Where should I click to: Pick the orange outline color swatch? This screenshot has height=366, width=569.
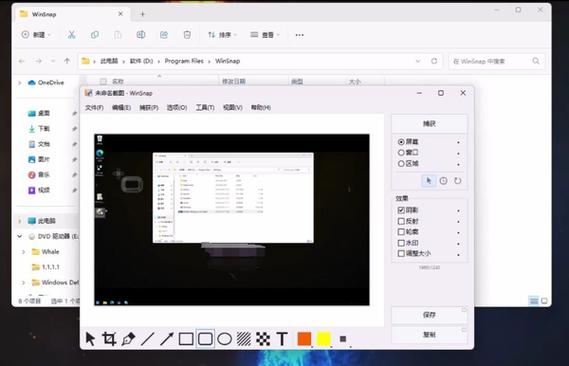[304, 339]
